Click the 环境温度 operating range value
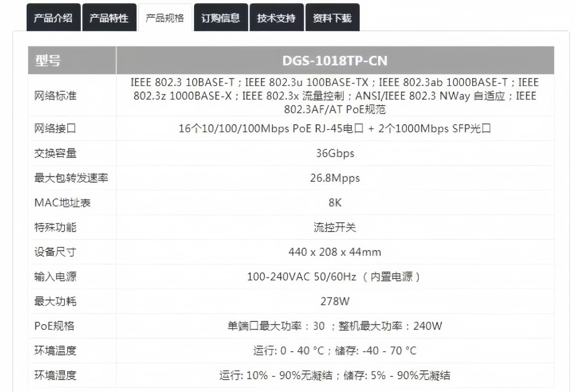575x392 pixels. tap(335, 351)
